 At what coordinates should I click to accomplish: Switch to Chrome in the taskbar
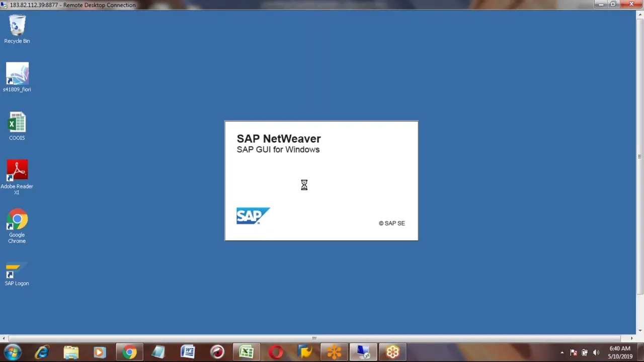coord(129,352)
